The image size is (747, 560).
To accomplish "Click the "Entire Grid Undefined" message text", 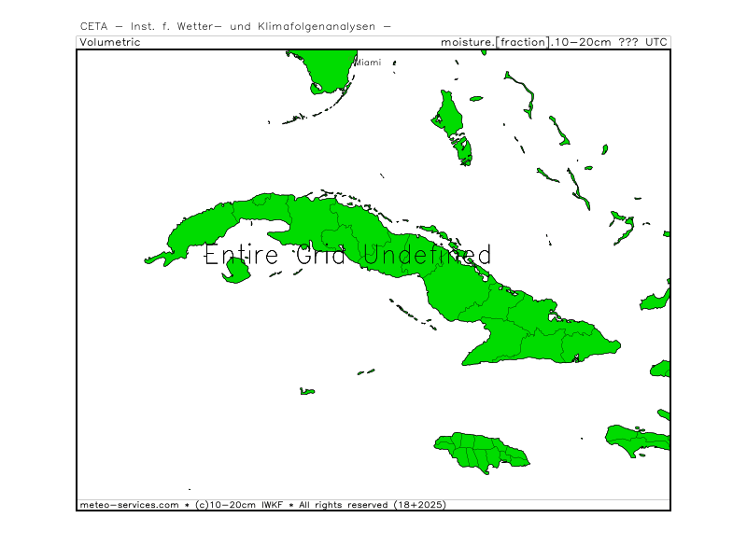I will [347, 255].
